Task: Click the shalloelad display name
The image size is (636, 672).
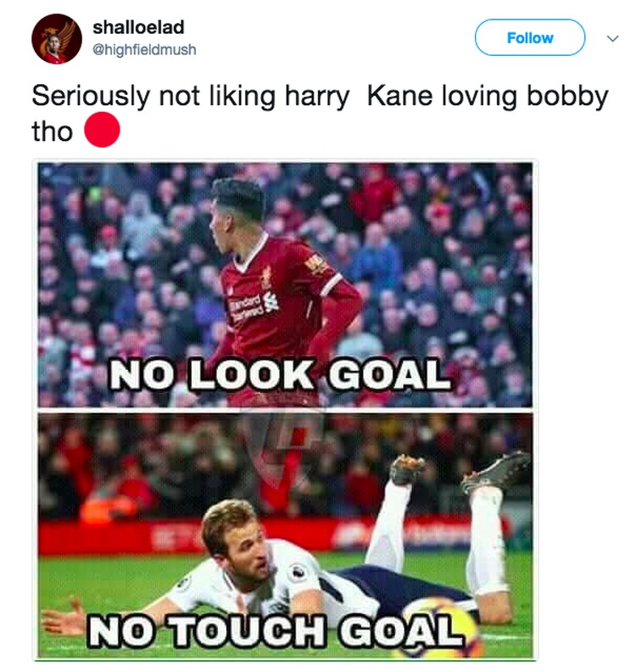Action: tap(138, 27)
